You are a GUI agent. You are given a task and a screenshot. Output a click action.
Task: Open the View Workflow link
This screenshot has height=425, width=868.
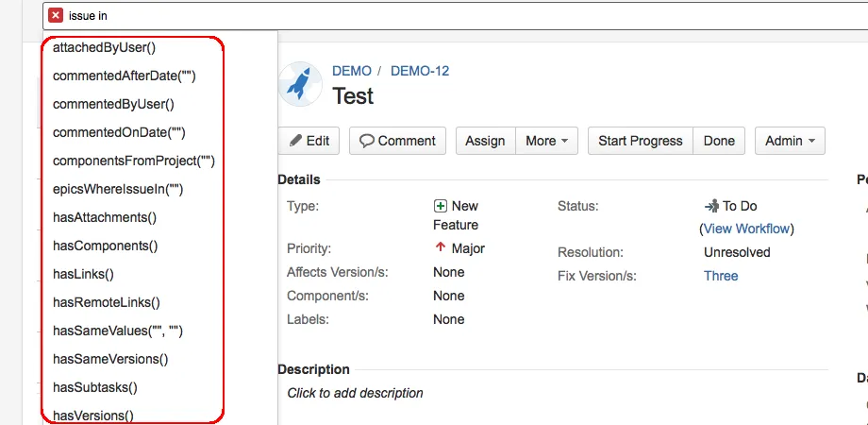(x=747, y=229)
